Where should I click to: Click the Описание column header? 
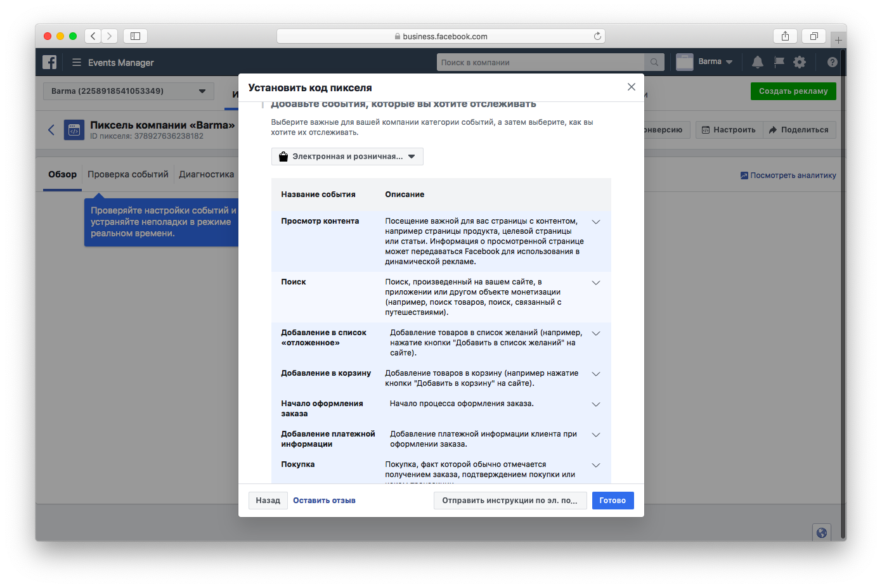[x=405, y=195]
